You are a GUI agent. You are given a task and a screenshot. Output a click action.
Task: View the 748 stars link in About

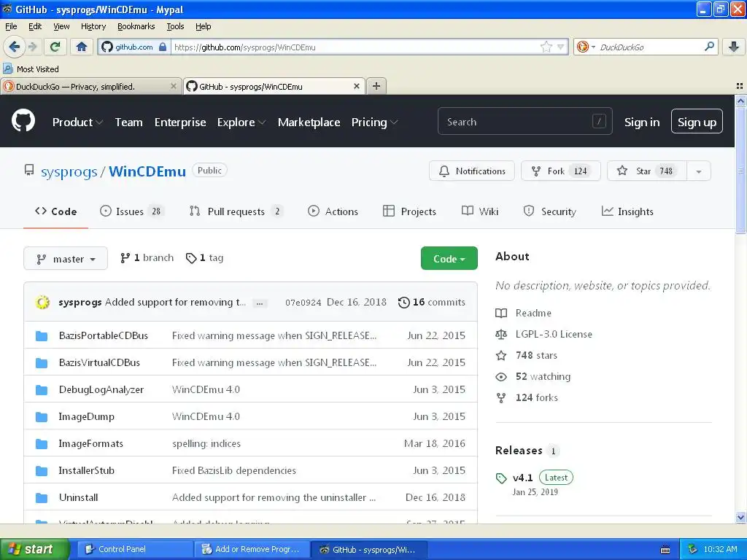coord(536,355)
